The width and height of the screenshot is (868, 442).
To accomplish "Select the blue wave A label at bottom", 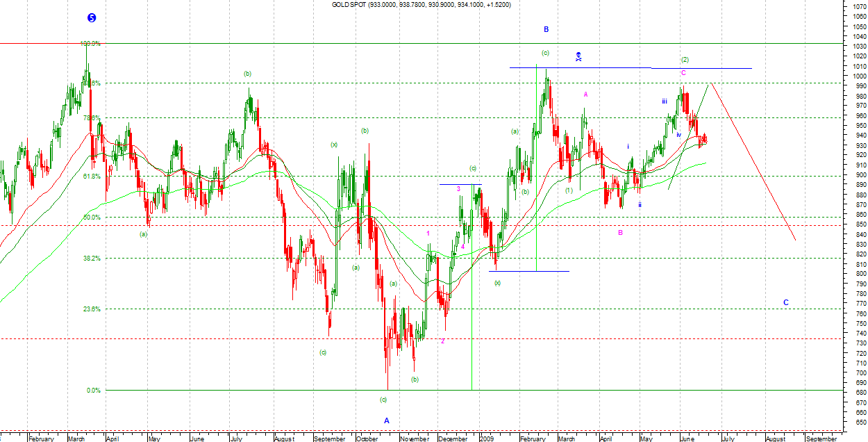I will click(x=387, y=420).
